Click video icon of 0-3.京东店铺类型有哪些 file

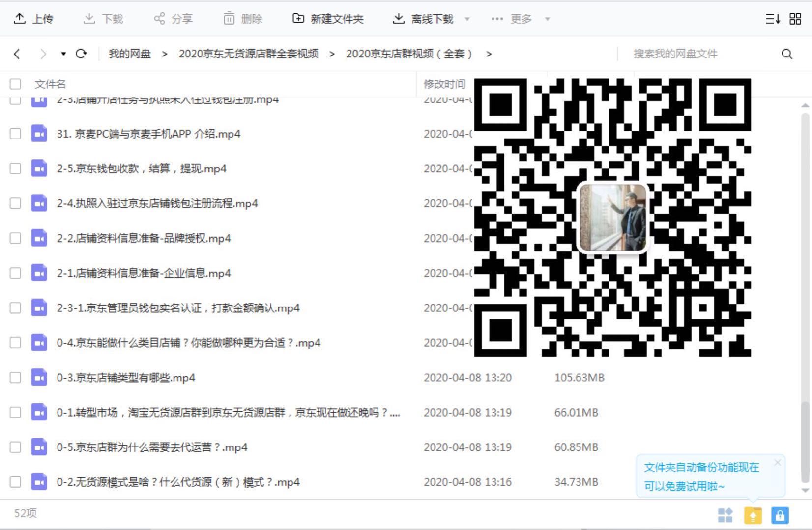[x=39, y=378]
